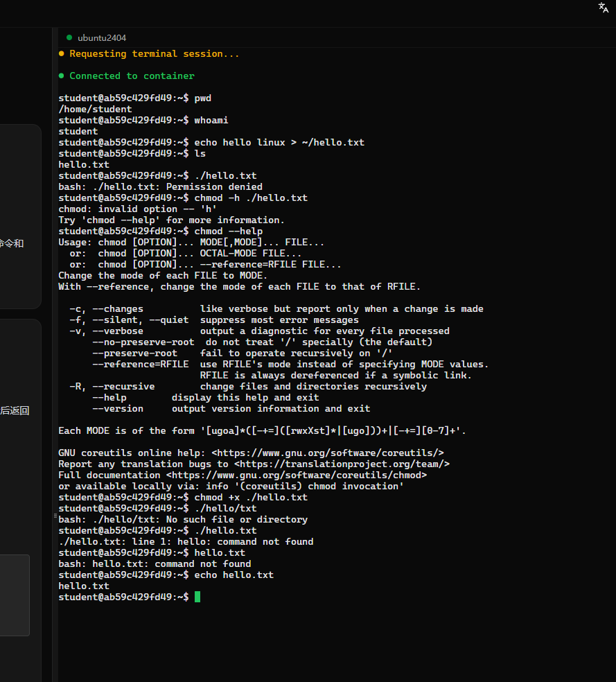Image resolution: width=616 pixels, height=682 pixels.
Task: Click the translate icon in the top corner
Action: (603, 8)
